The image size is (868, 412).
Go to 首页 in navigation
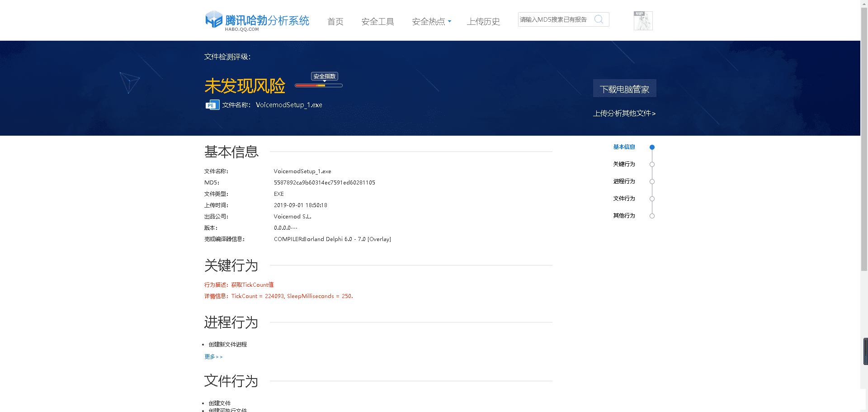pyautogui.click(x=335, y=21)
